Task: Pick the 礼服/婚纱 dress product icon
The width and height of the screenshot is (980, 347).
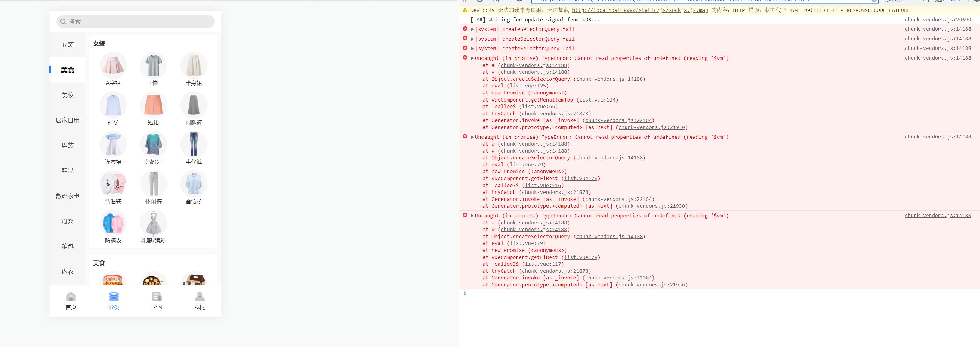Action: [x=153, y=223]
